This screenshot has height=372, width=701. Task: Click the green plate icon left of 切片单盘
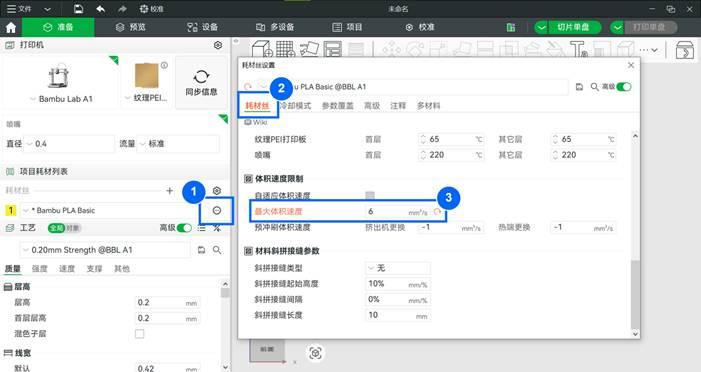[511, 28]
